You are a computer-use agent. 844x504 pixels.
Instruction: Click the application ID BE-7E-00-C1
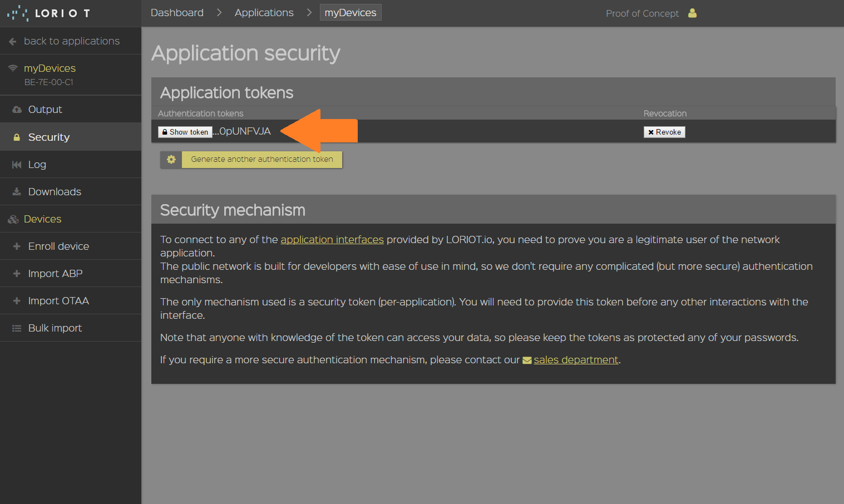[49, 82]
